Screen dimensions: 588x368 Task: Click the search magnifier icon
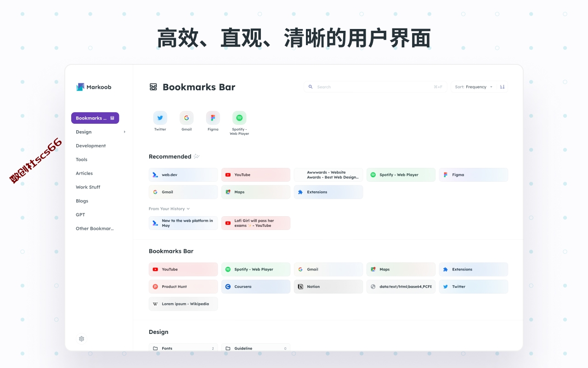tap(311, 87)
